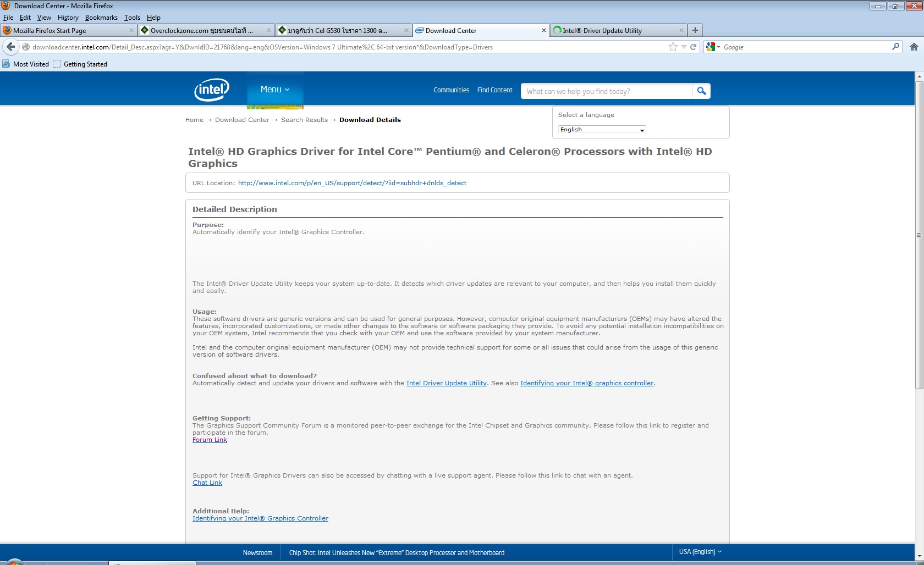Open the File menu
The image size is (924, 565).
pos(8,18)
